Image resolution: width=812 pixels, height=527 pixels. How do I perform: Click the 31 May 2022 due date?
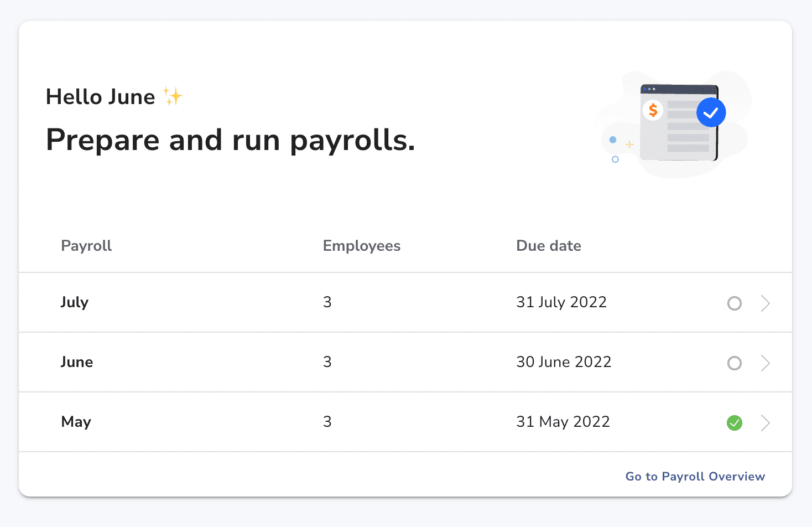(563, 422)
